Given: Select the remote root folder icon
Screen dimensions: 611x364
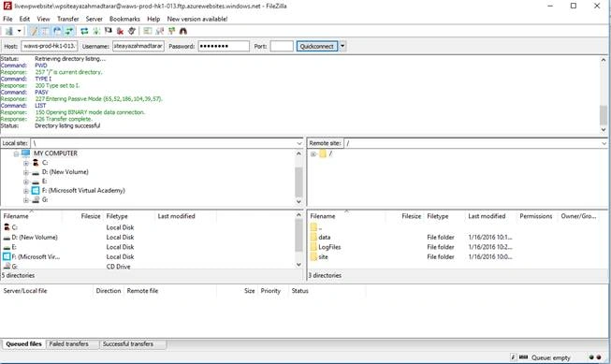Looking at the screenshot, I should point(323,153).
